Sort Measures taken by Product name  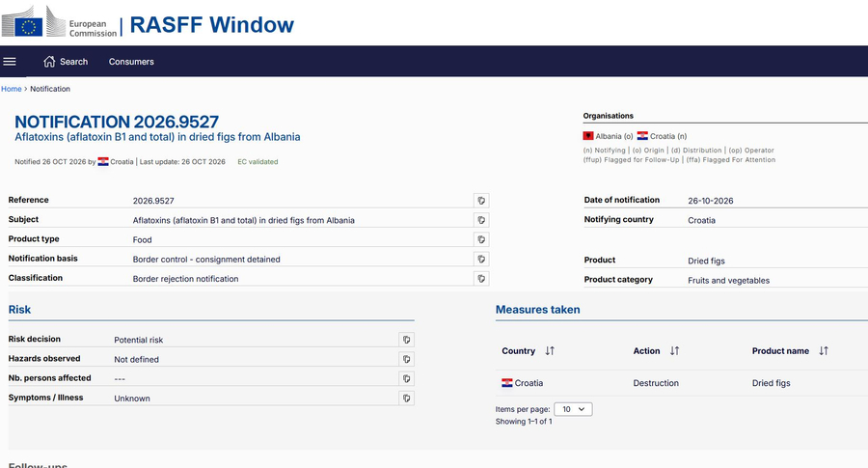(824, 350)
